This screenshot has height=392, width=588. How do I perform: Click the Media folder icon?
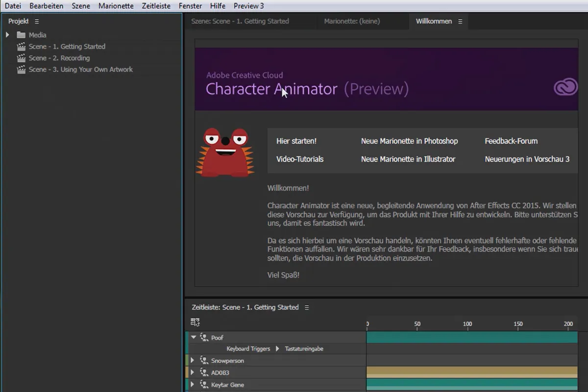(21, 35)
